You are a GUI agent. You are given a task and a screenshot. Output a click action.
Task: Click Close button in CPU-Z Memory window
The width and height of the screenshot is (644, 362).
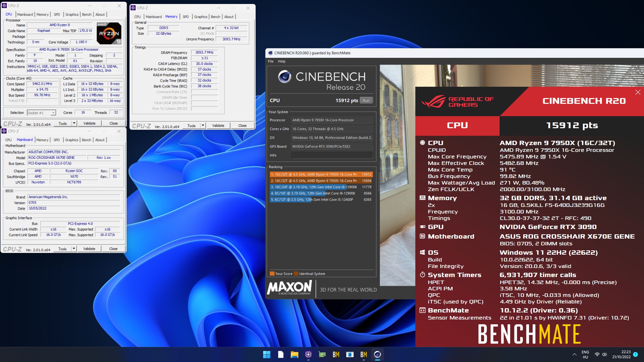(242, 125)
